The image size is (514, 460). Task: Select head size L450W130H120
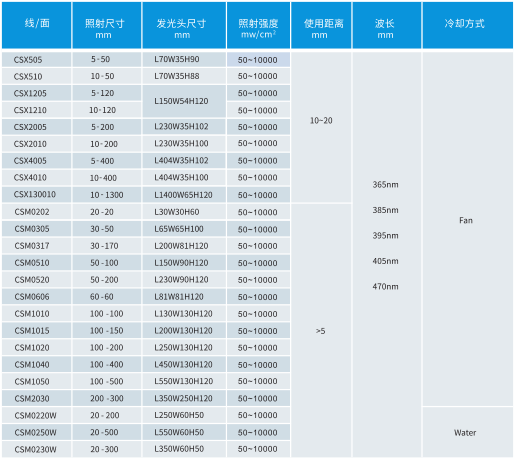pyautogui.click(x=184, y=365)
